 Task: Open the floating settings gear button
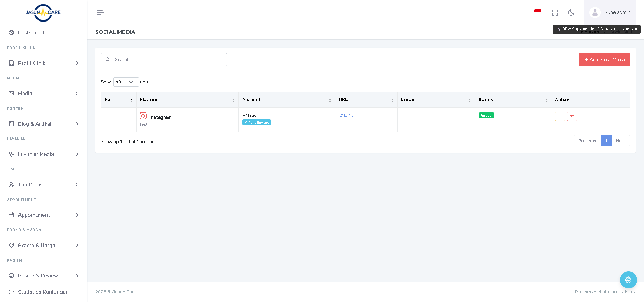tap(628, 279)
